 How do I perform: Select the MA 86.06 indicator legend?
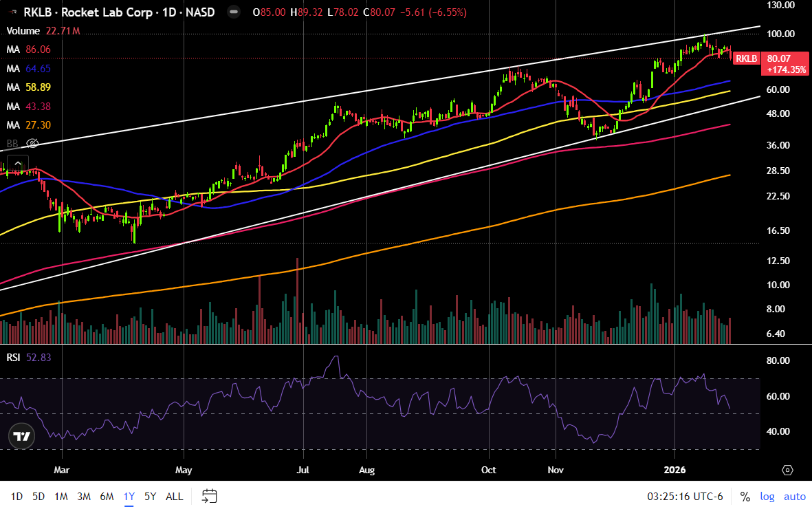tap(28, 50)
